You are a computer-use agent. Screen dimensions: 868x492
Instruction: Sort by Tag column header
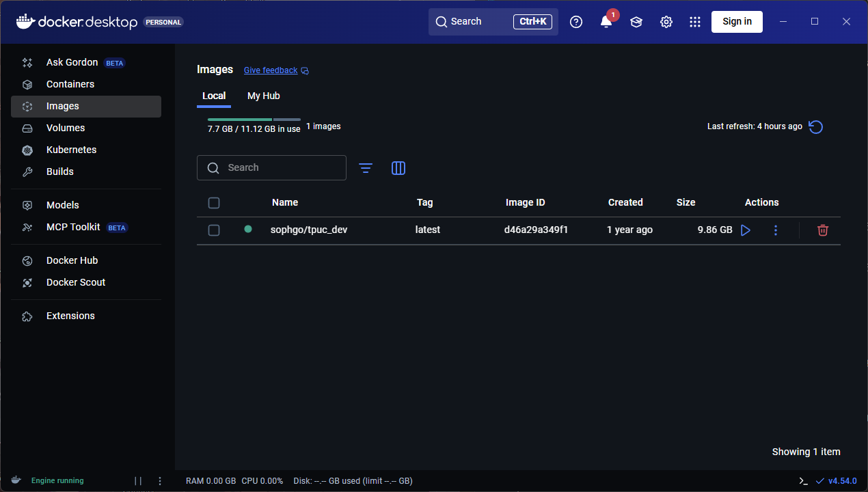[x=425, y=203]
